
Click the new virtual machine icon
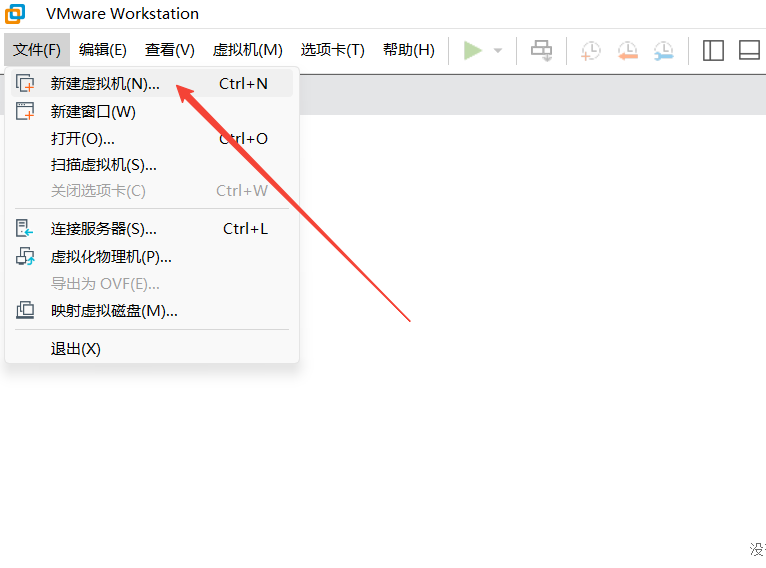pos(25,84)
